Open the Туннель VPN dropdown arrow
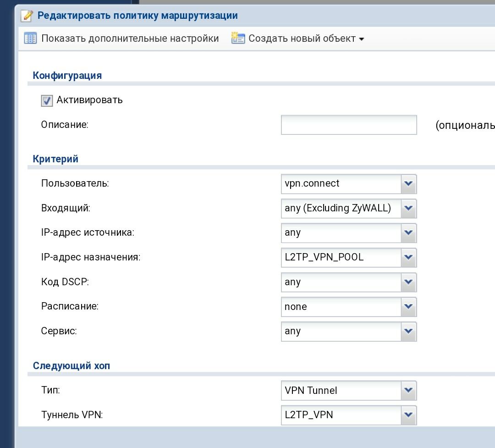The width and height of the screenshot is (495, 448). pyautogui.click(x=408, y=415)
